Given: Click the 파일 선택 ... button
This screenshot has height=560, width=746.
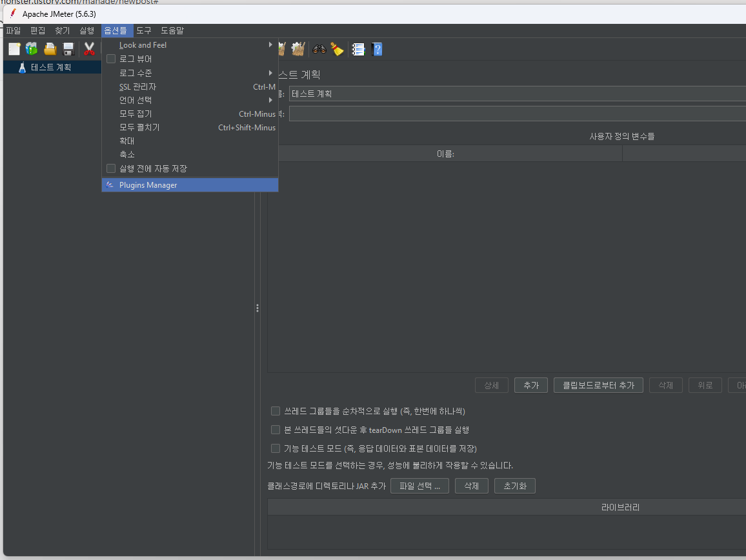Looking at the screenshot, I should coord(419,486).
